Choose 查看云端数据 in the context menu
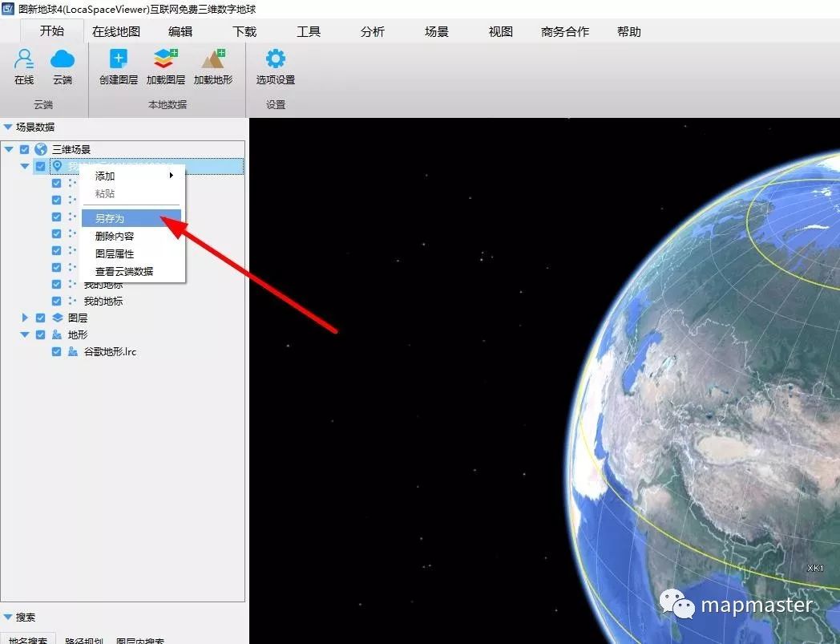The width and height of the screenshot is (840, 644). (131, 271)
